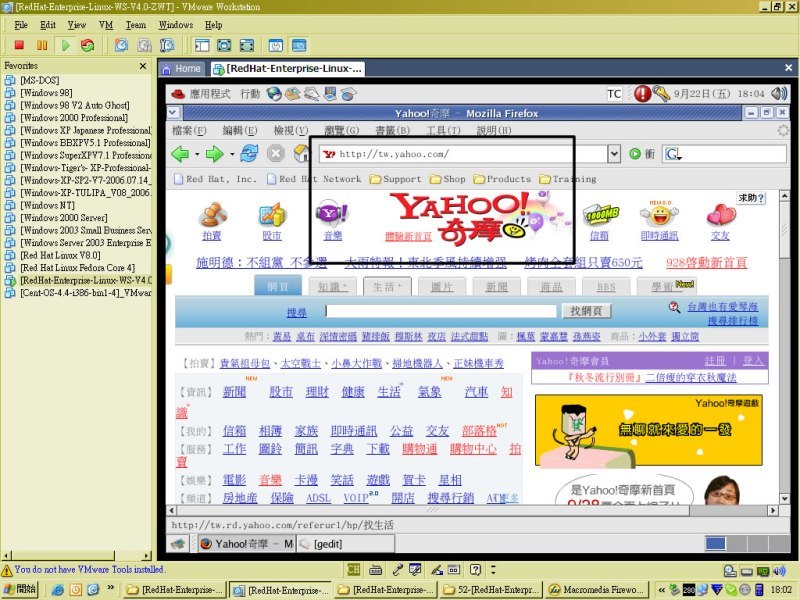Open the Firefox 工具(T) menu
Image resolution: width=800 pixels, height=600 pixels.
443,130
